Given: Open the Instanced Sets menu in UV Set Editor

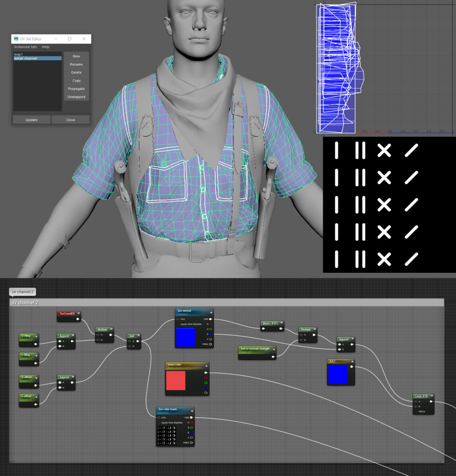Looking at the screenshot, I should click(25, 47).
